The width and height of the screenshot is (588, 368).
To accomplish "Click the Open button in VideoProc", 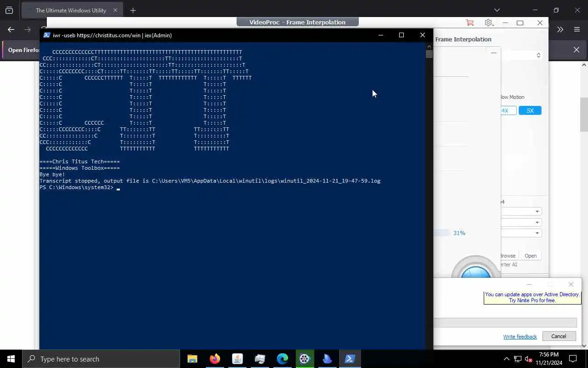I will (531, 256).
